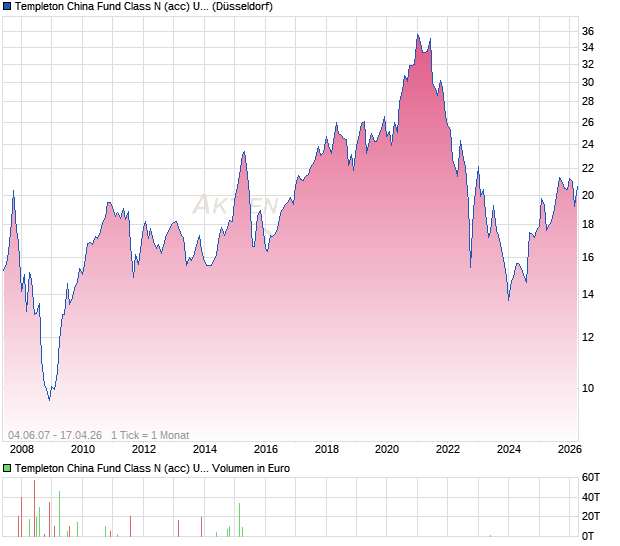Image resolution: width=620 pixels, height=546 pixels.
Task: Click the late 2022 price trough
Action: pos(471,267)
